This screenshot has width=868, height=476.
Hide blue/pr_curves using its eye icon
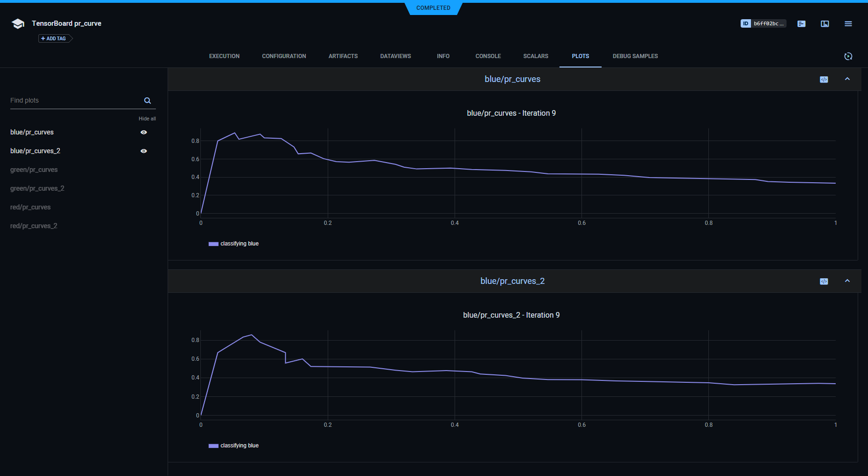[x=144, y=133]
